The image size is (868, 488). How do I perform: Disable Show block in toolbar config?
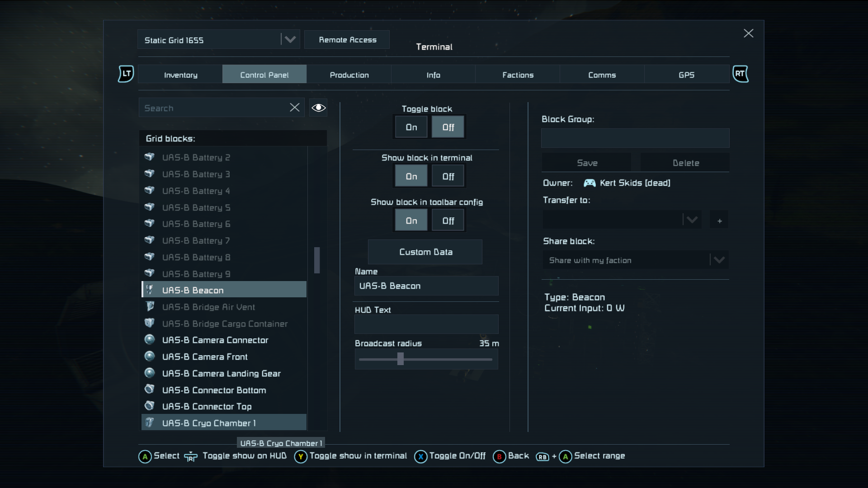point(448,221)
